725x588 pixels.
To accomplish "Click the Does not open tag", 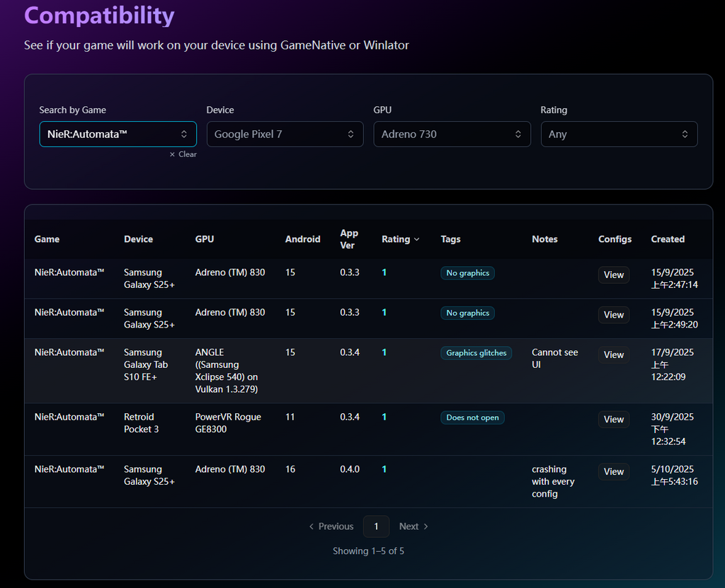I will pos(472,417).
